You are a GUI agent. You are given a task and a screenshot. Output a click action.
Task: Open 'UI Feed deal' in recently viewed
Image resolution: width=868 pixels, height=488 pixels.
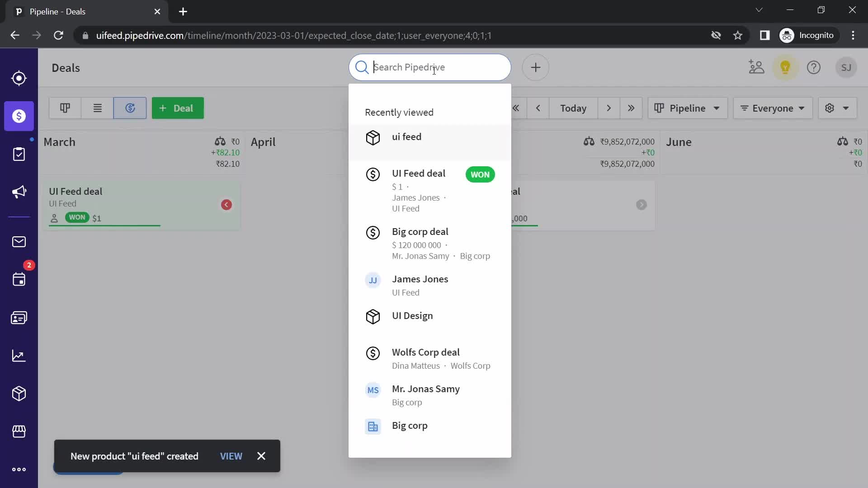click(430, 190)
